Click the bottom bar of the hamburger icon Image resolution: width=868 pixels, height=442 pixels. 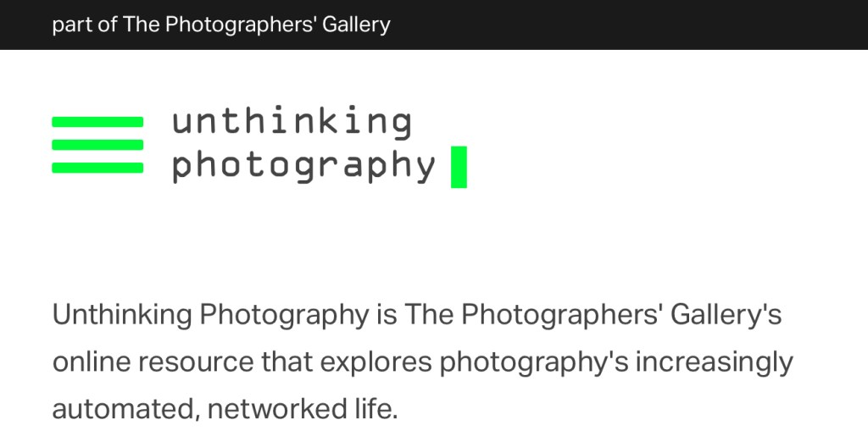coord(97,168)
